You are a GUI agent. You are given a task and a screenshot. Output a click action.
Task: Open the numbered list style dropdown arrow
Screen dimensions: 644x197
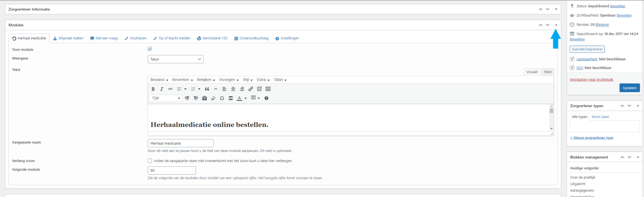pos(199,89)
